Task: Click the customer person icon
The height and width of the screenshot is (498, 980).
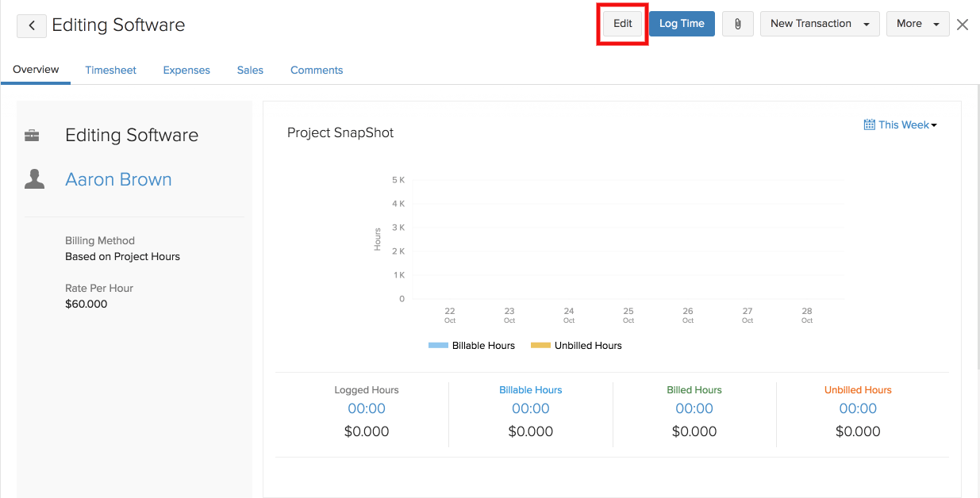Action: (34, 179)
